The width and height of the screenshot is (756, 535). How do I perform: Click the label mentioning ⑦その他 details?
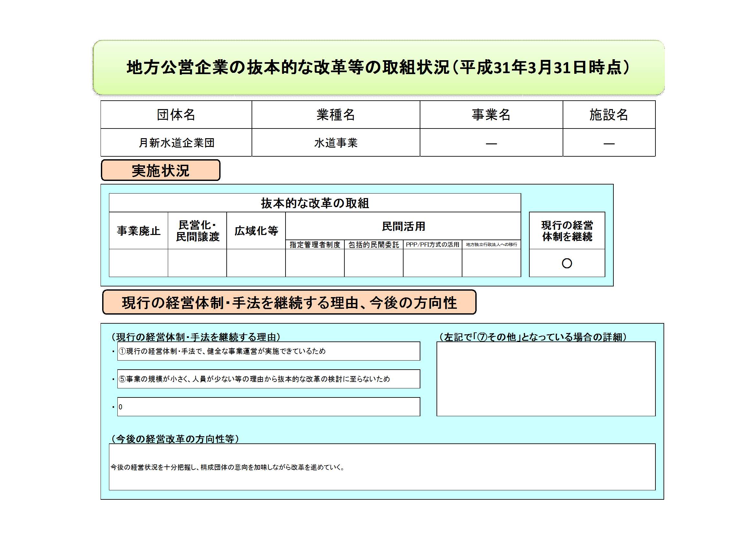[533, 337]
